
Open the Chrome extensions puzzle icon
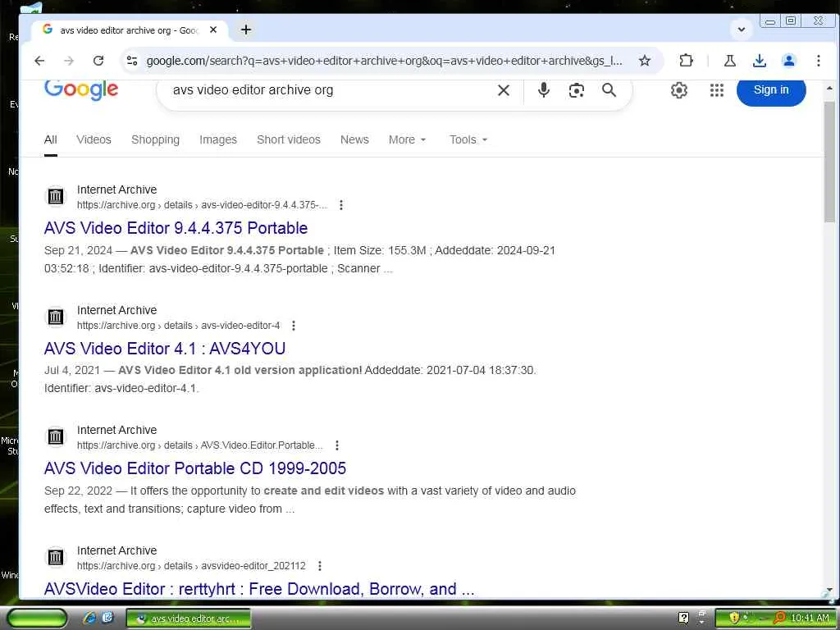(687, 61)
